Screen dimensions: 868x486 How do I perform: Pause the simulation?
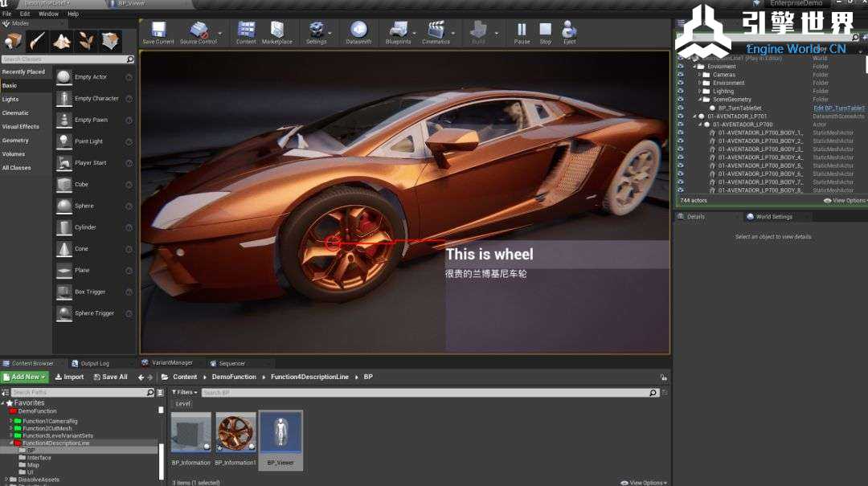(522, 30)
